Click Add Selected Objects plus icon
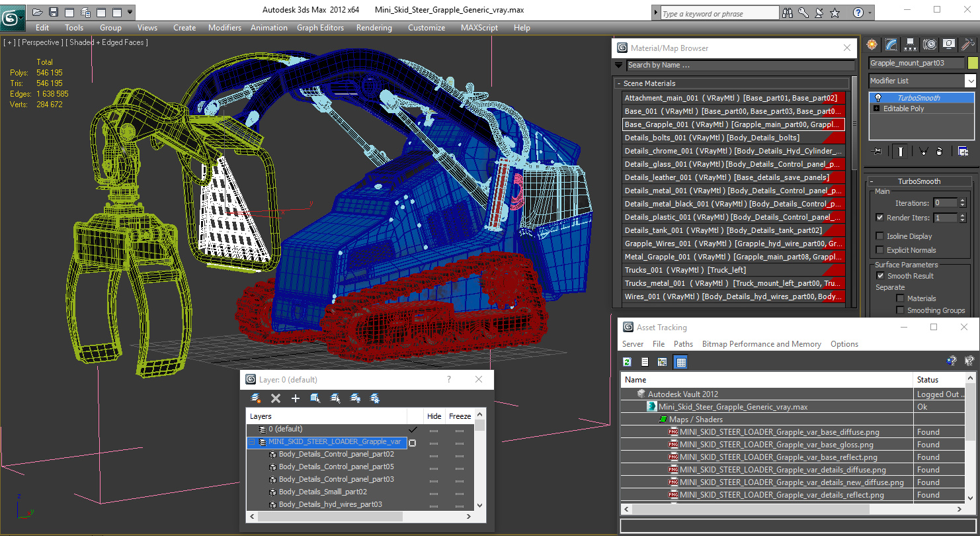The height and width of the screenshot is (536, 980). coord(296,398)
